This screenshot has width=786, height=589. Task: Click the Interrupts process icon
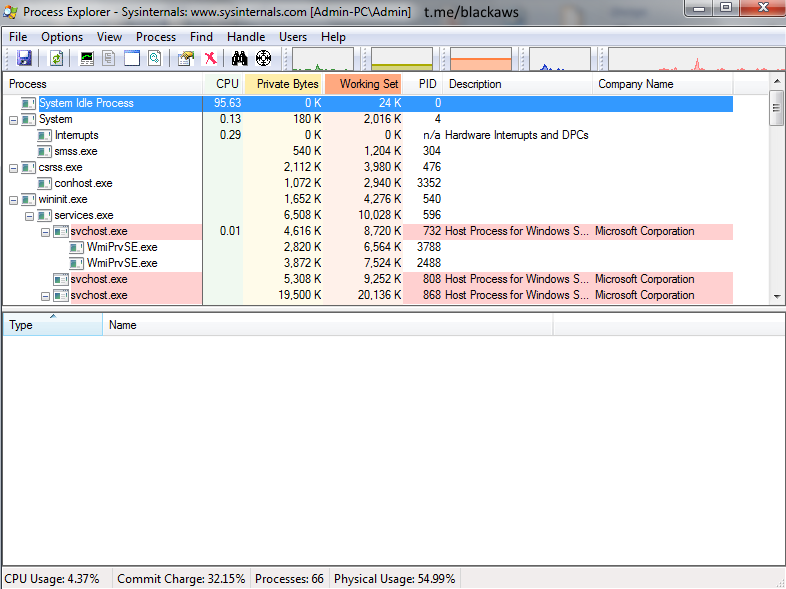click(x=44, y=135)
